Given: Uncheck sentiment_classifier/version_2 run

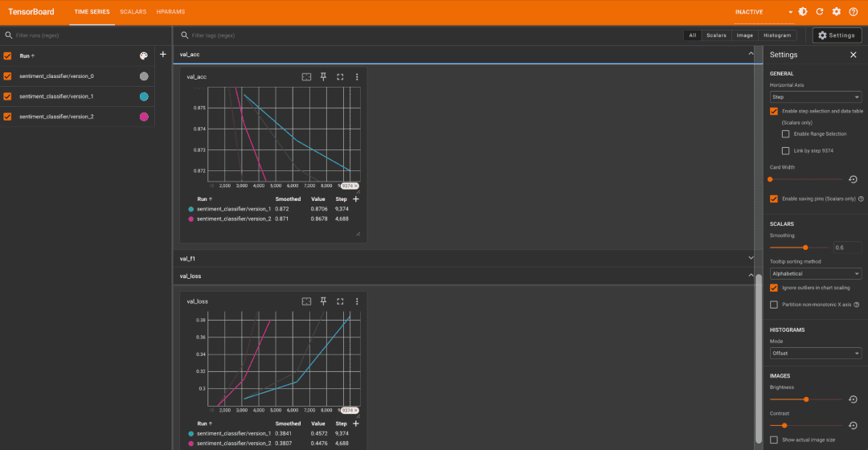Looking at the screenshot, I should point(8,117).
